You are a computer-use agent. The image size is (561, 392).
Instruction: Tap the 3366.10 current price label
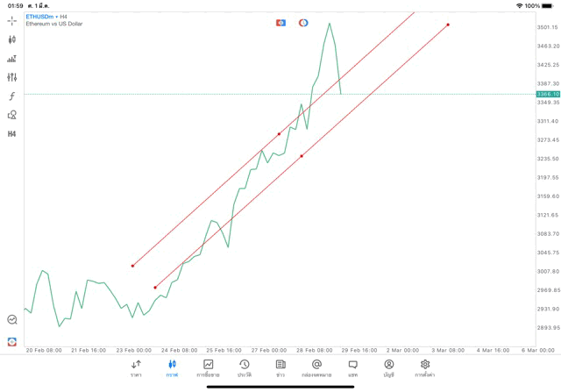point(548,94)
